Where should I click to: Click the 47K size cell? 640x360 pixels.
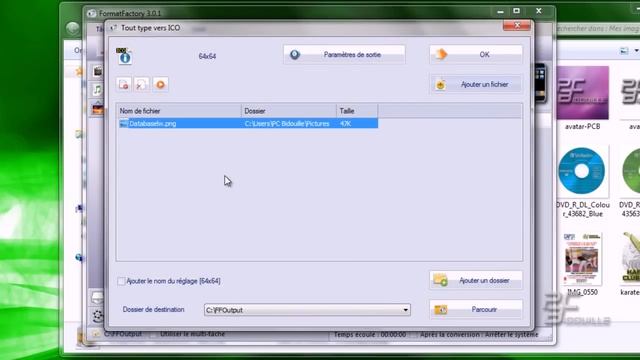[345, 124]
